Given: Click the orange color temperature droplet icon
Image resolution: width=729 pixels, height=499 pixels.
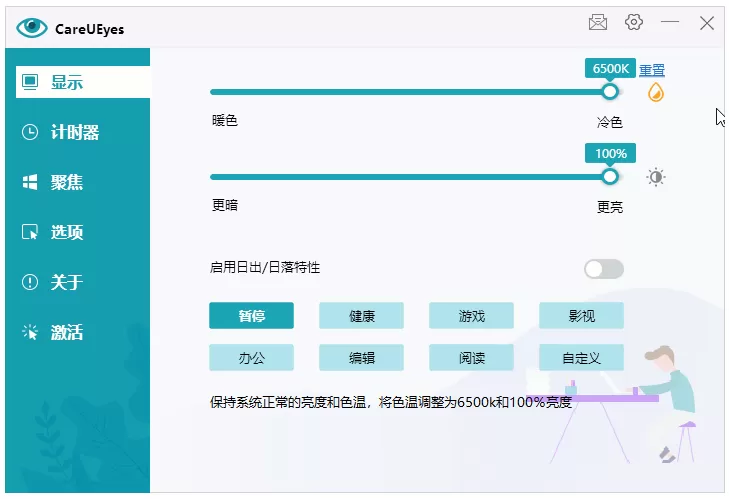Looking at the screenshot, I should 656,92.
